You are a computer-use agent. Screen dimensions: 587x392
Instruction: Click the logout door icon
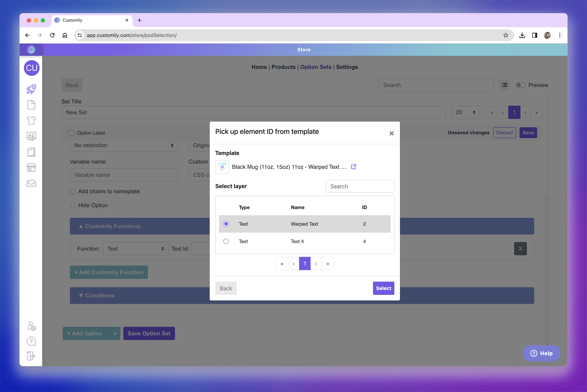click(x=31, y=356)
